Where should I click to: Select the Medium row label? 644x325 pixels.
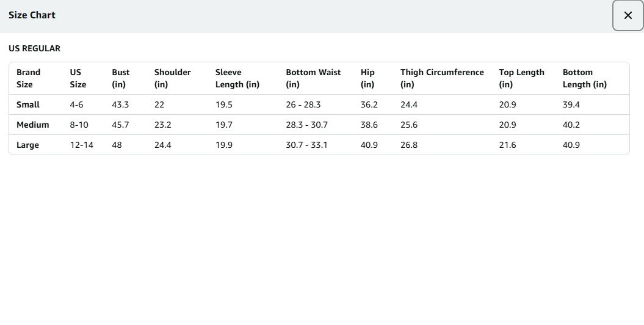[x=33, y=125]
